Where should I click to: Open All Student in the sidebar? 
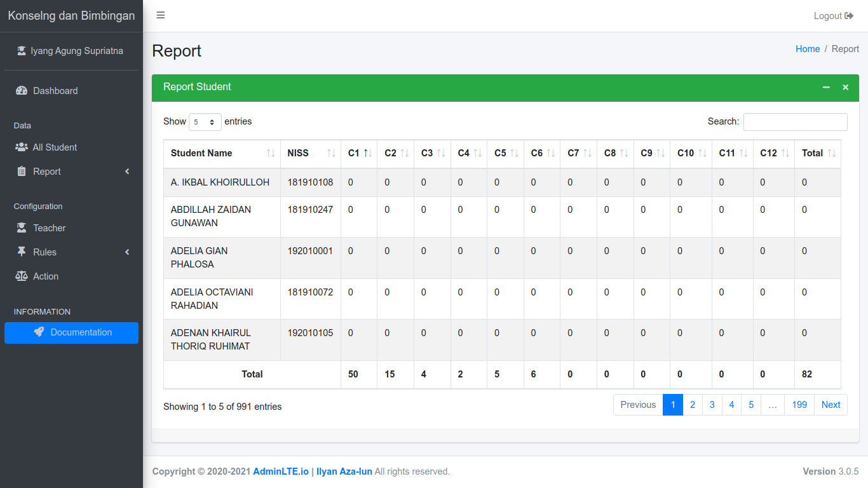click(x=71, y=147)
